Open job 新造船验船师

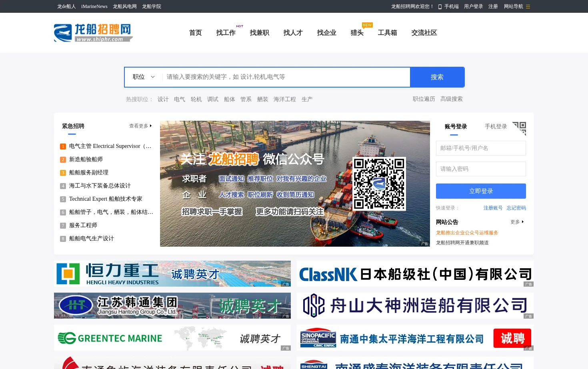(x=86, y=160)
